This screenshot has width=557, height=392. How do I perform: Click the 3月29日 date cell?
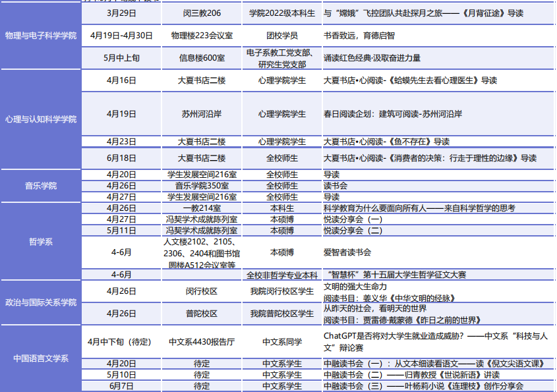121,13
